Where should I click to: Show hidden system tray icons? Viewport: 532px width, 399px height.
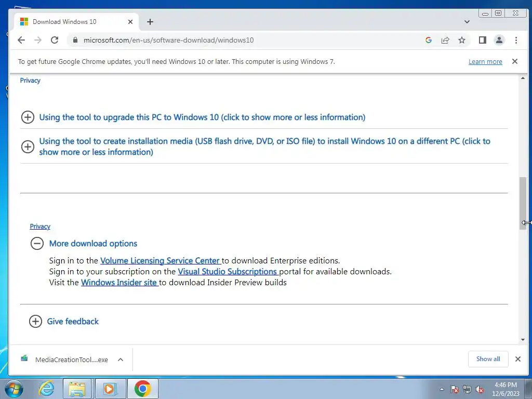click(x=442, y=389)
